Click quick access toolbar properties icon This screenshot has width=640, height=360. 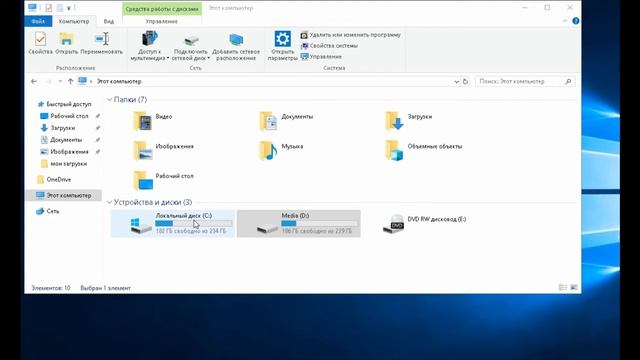pos(49,8)
